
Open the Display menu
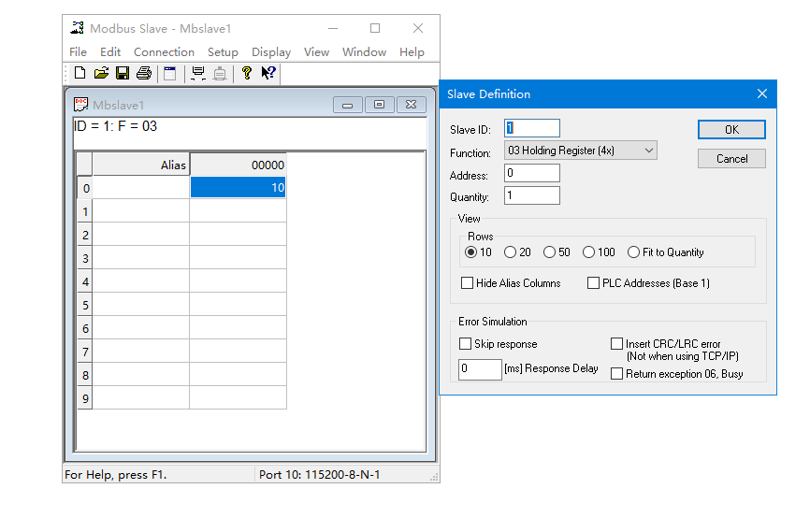[x=271, y=52]
